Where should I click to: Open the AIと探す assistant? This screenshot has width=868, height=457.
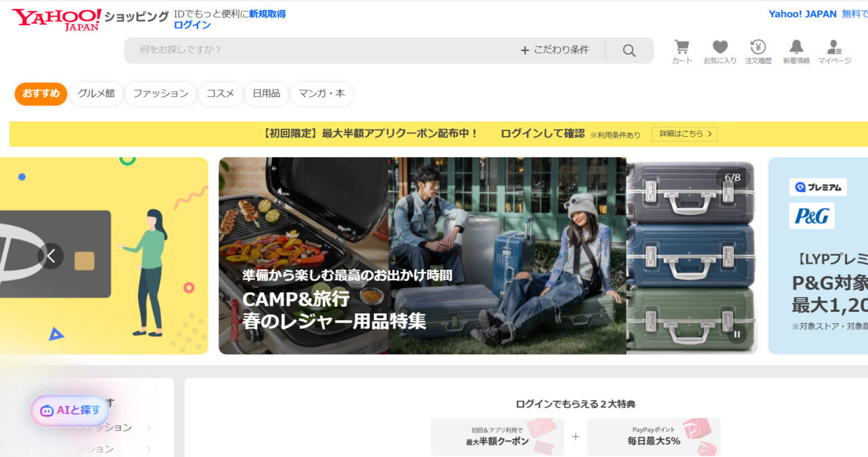[x=68, y=410]
